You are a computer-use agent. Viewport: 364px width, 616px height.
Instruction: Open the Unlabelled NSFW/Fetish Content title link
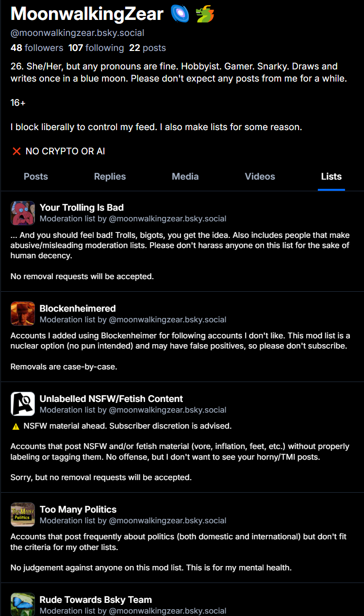click(111, 399)
